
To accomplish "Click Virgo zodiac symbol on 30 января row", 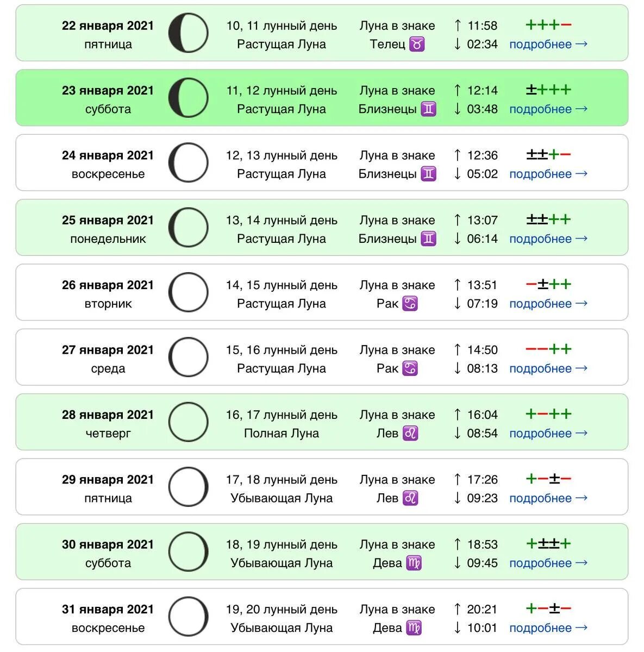I will [414, 563].
